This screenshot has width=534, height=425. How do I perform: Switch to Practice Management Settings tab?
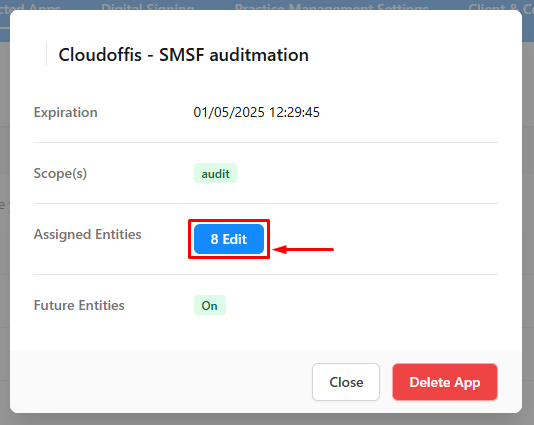331,6
